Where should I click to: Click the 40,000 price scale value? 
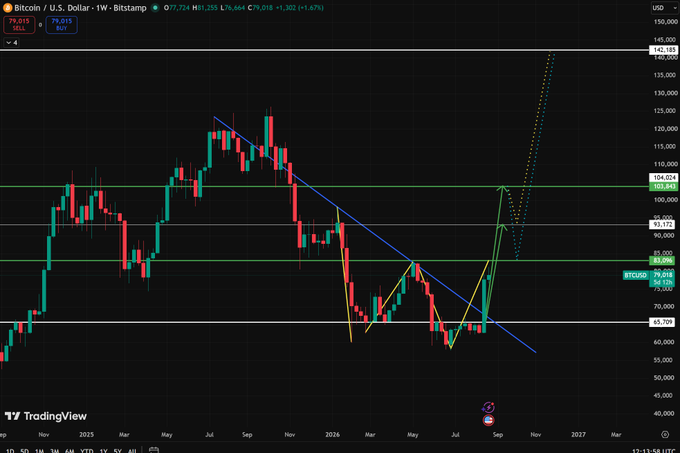665,414
